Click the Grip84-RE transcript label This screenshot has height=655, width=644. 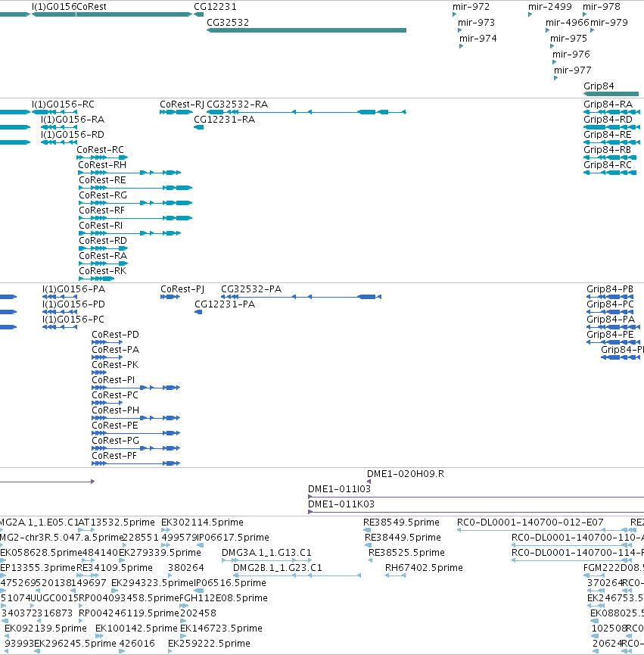tap(607, 135)
